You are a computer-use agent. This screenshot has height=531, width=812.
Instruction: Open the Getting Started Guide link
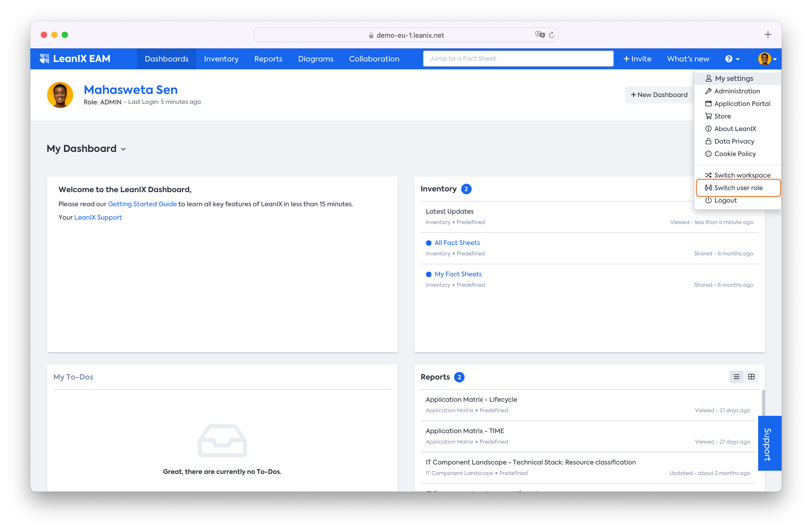click(142, 204)
